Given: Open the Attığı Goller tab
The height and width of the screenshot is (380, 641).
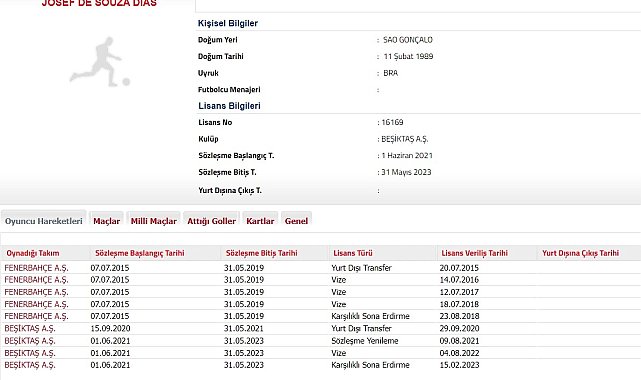Looking at the screenshot, I should click(211, 221).
